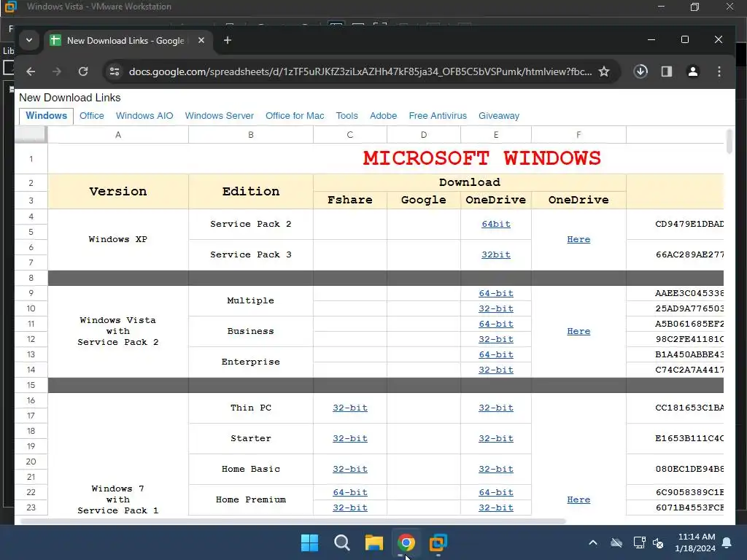Open Vista Business 64-bit link
This screenshot has height=560, width=747.
(496, 324)
